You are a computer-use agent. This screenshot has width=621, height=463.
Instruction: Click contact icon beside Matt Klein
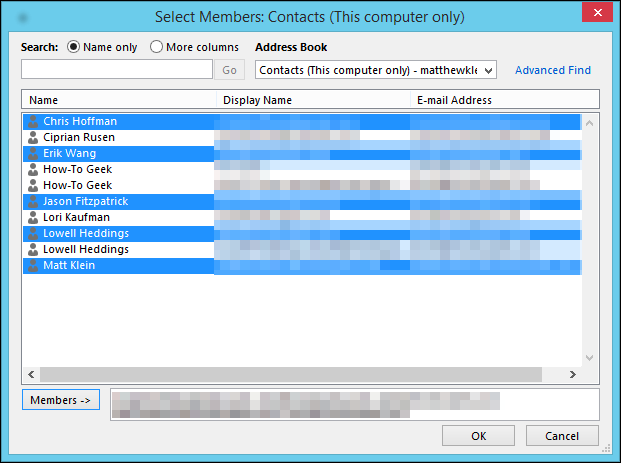[33, 265]
